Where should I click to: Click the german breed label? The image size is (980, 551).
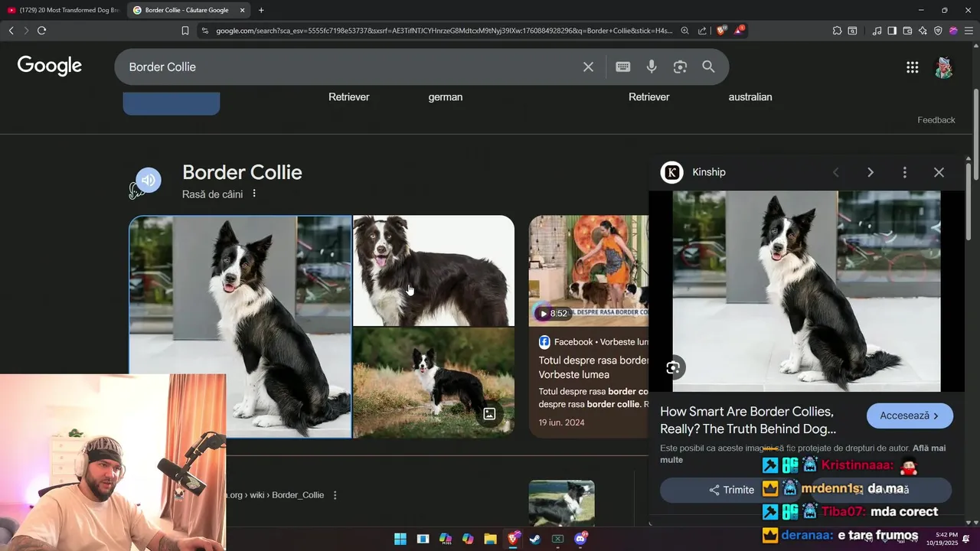tap(446, 97)
